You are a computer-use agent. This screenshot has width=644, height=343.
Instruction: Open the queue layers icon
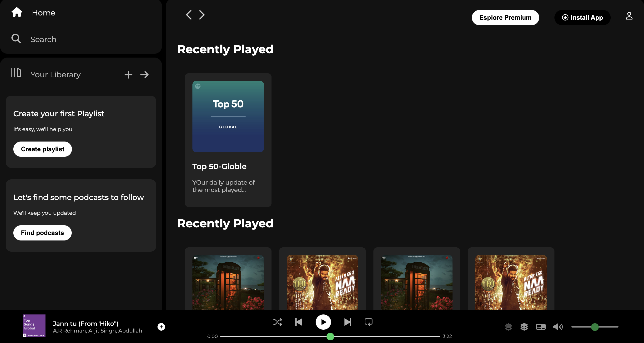pyautogui.click(x=524, y=327)
